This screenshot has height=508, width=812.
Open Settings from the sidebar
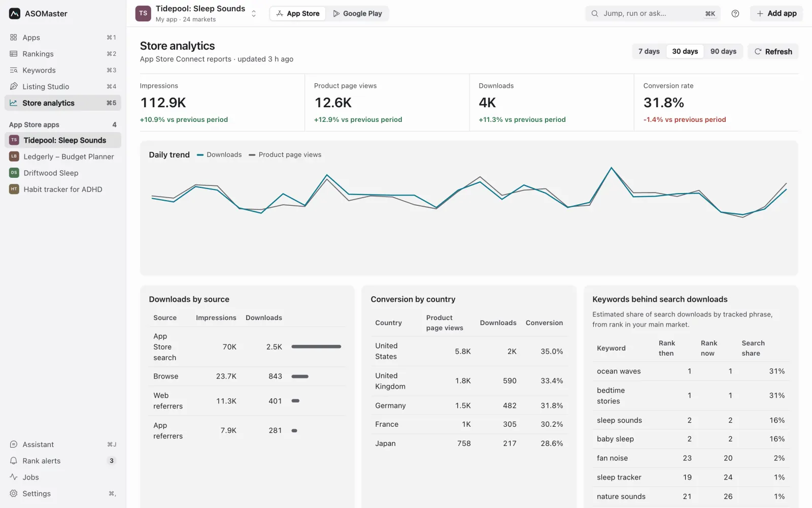pos(63,493)
